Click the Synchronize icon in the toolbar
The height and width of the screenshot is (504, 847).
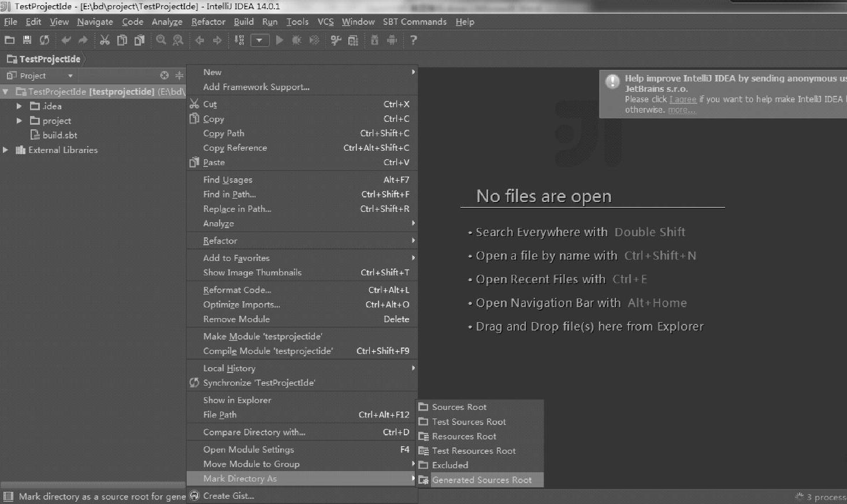(x=44, y=40)
